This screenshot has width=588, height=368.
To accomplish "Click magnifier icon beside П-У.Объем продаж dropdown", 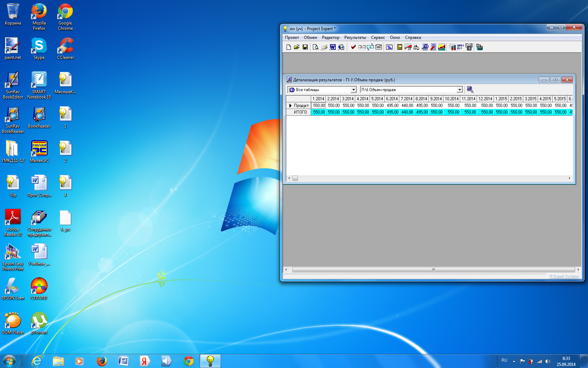I will (x=470, y=89).
